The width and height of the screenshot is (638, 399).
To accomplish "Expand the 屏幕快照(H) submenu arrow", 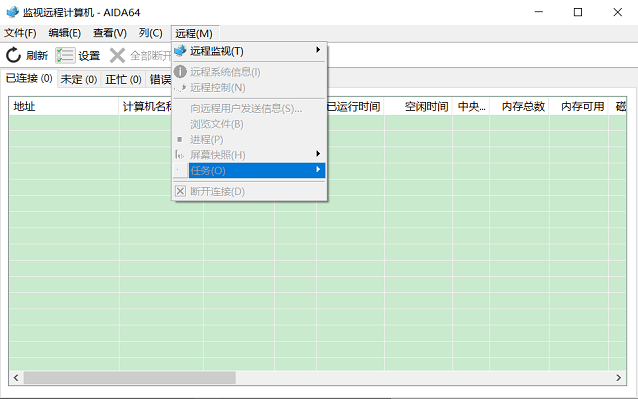I will tap(318, 154).
